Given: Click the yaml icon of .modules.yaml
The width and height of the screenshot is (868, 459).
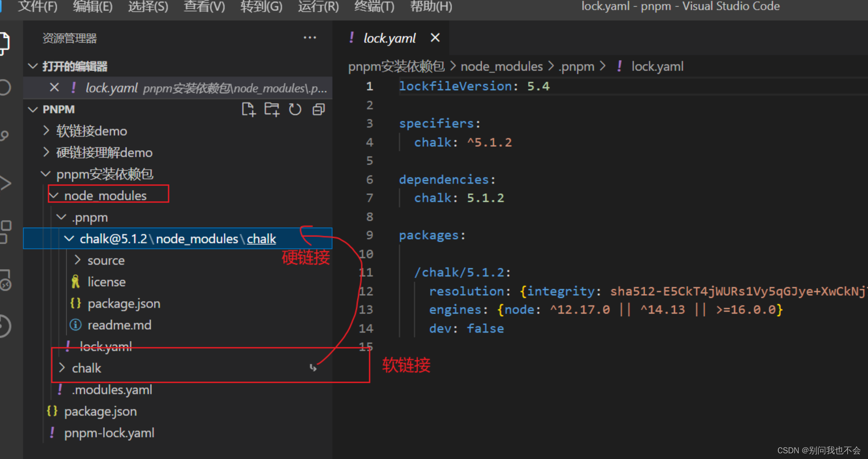Looking at the screenshot, I should point(60,389).
